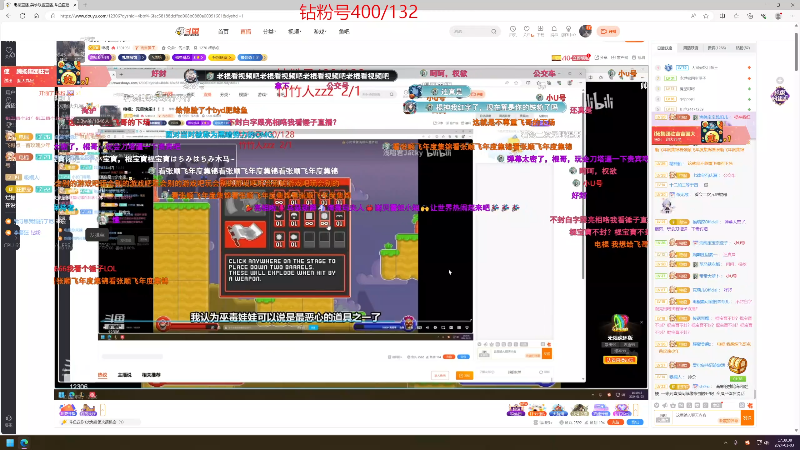The image size is (800, 450).
Task: Click the orange button under the rainbow promo
Action: point(620,360)
